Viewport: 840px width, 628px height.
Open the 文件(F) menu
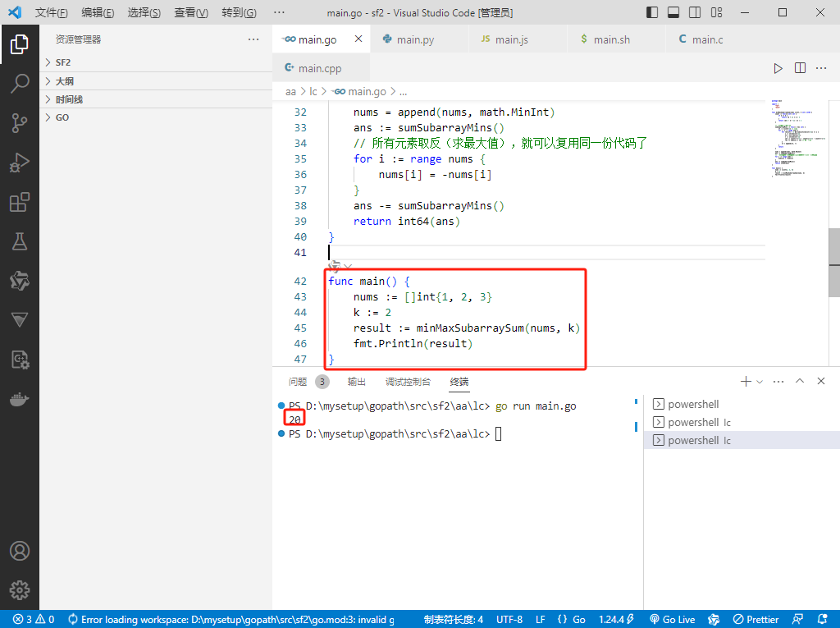coord(52,12)
